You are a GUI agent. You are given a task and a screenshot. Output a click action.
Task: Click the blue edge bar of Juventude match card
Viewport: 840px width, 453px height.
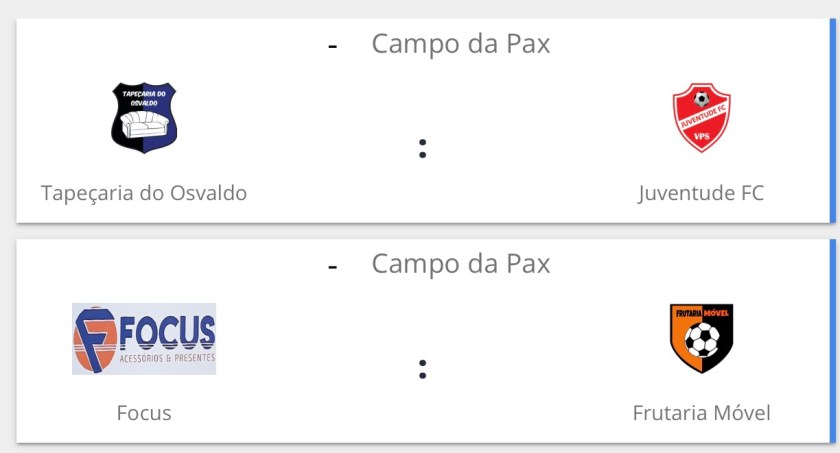[832, 120]
